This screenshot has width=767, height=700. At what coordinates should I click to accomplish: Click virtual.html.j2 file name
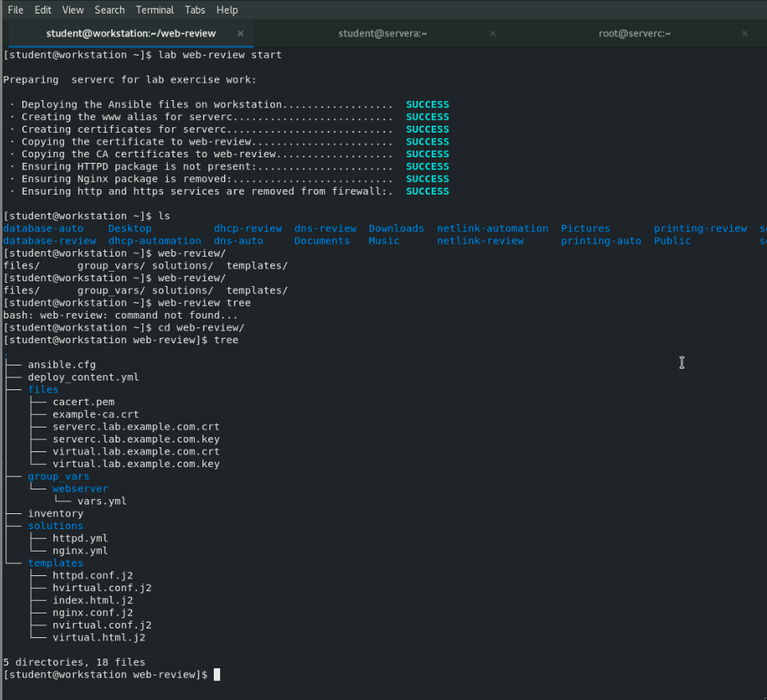(99, 637)
